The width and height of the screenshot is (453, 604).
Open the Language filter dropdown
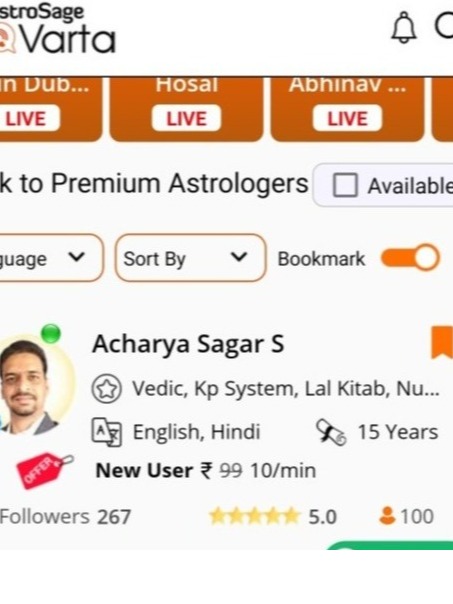50,258
